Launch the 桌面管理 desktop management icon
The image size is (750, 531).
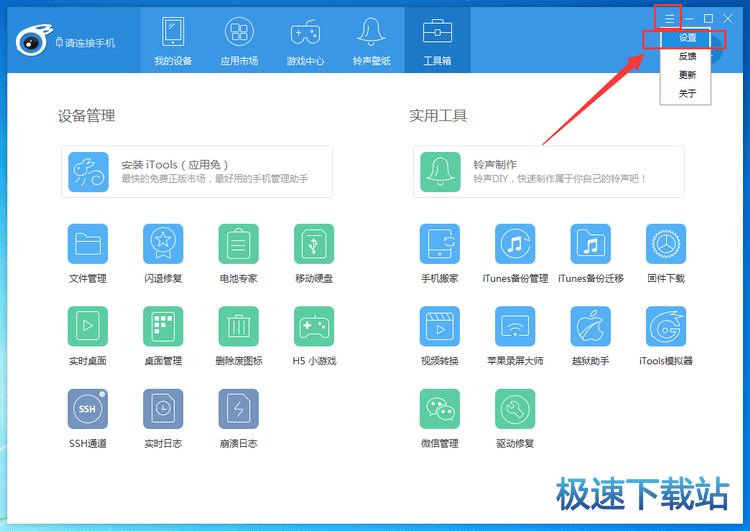(x=163, y=326)
